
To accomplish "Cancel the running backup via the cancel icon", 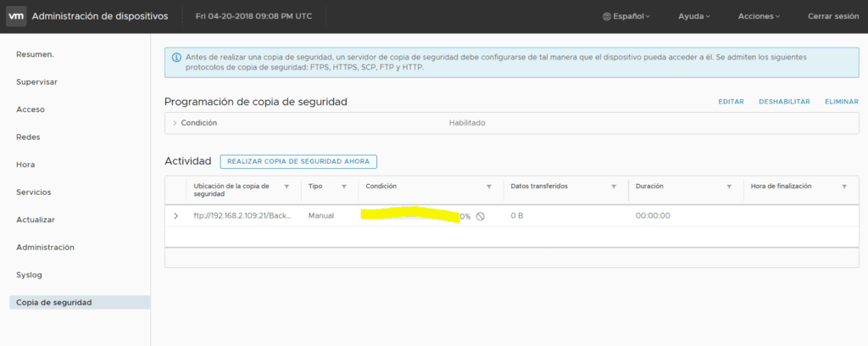I will [480, 216].
